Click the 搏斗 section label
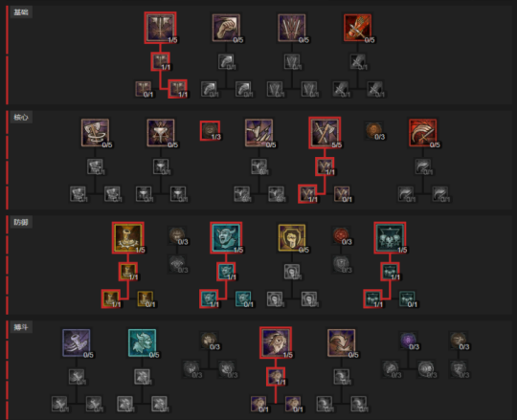The width and height of the screenshot is (517, 420). (x=21, y=327)
